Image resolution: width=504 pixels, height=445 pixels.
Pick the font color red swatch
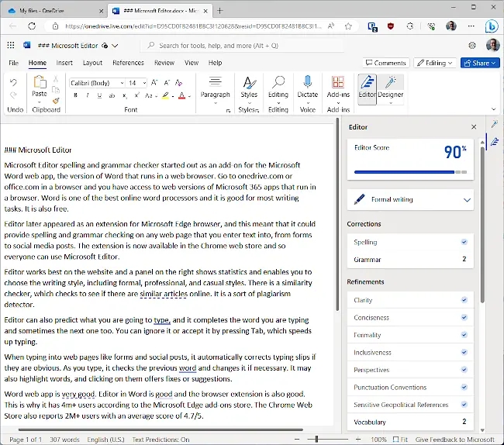point(181,95)
